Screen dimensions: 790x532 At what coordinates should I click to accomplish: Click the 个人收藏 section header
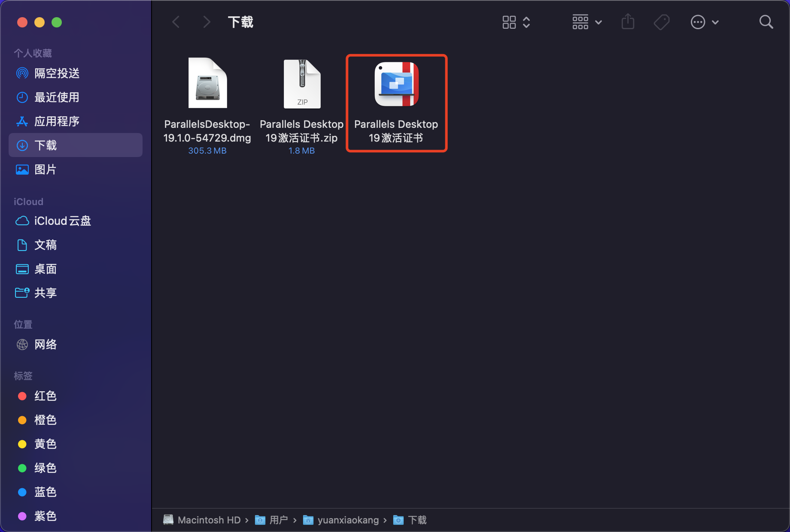33,53
